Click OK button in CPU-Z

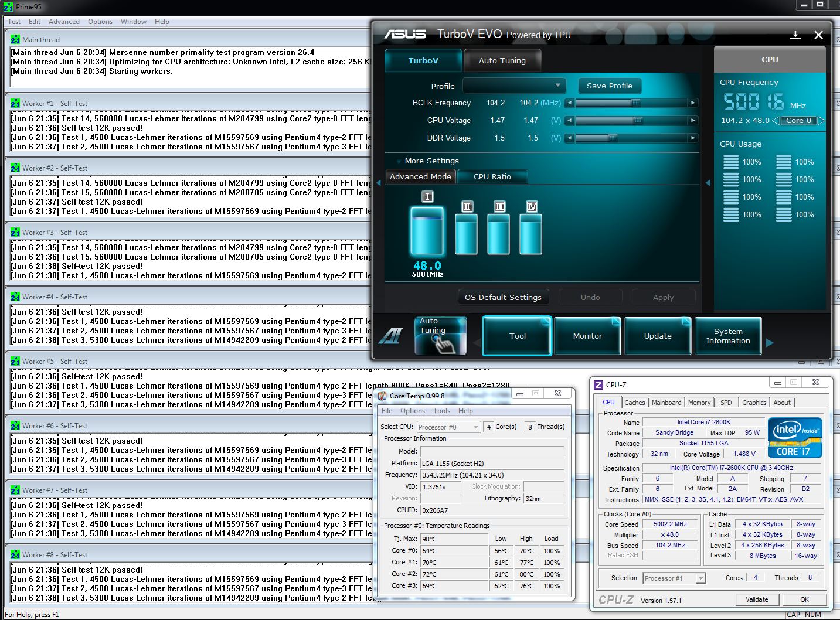coord(804,599)
